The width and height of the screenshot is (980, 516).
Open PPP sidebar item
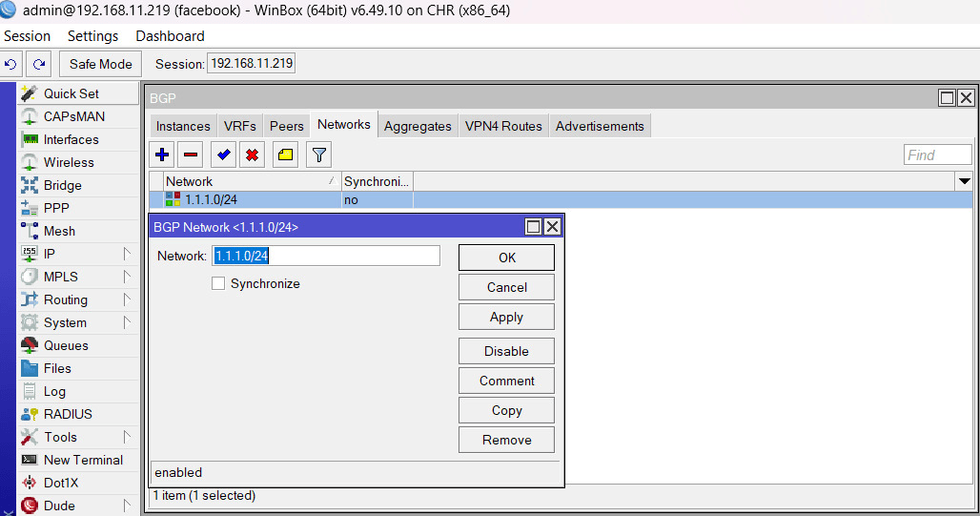(78, 208)
